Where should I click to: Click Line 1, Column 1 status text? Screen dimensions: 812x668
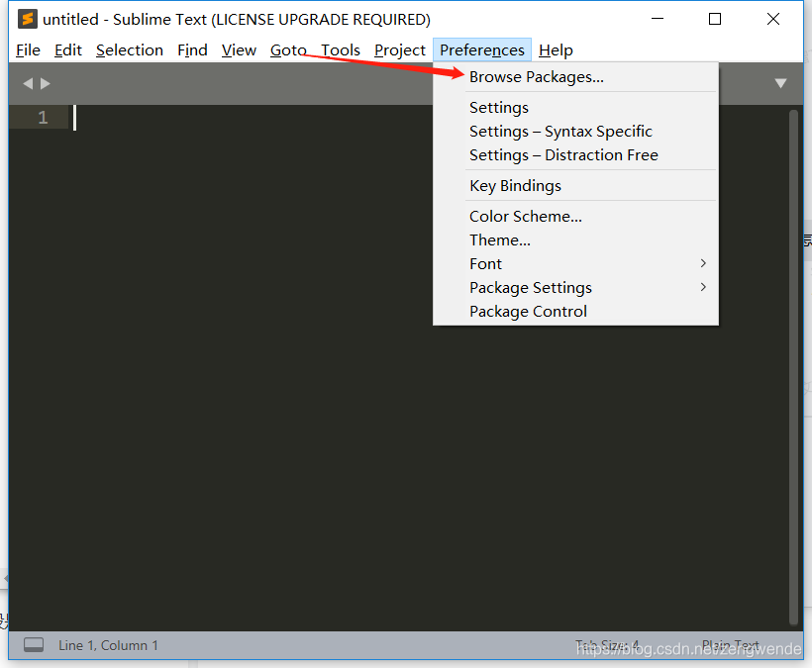click(x=108, y=646)
